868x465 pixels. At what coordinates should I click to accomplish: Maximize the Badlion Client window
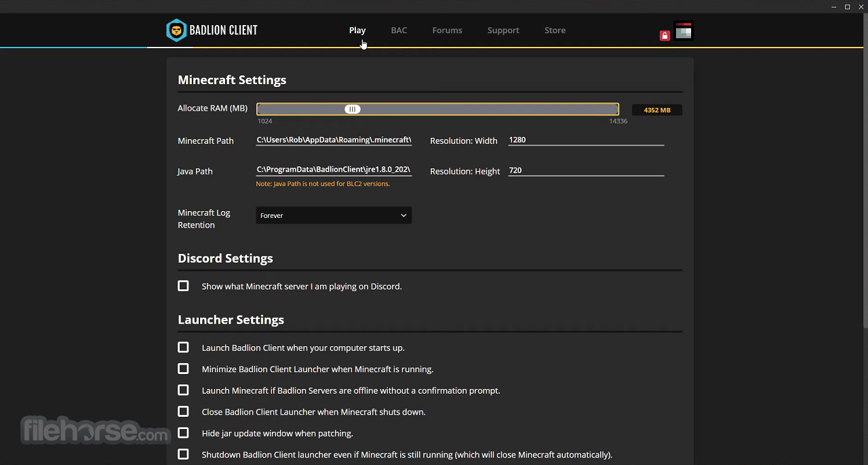point(847,6)
